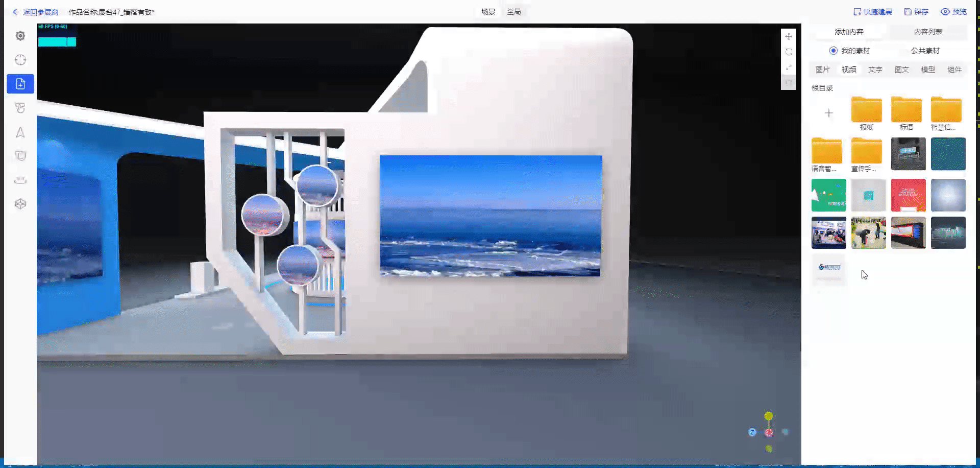The height and width of the screenshot is (468, 980).
Task: Select the 我的素材 radio option
Action: 834,51
